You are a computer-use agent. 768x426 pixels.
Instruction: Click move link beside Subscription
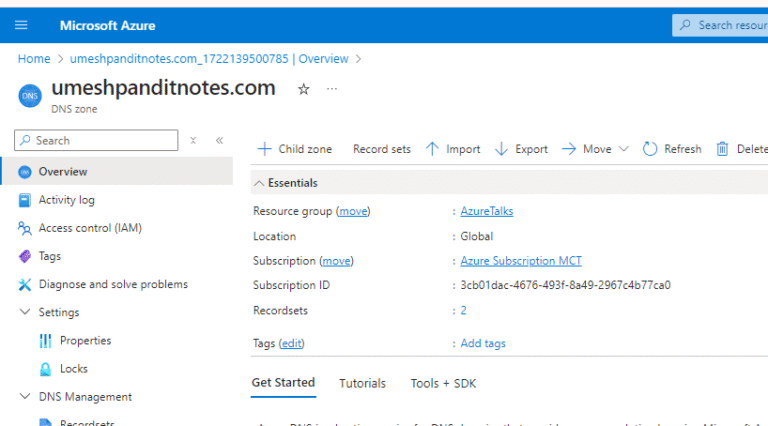coord(336,261)
